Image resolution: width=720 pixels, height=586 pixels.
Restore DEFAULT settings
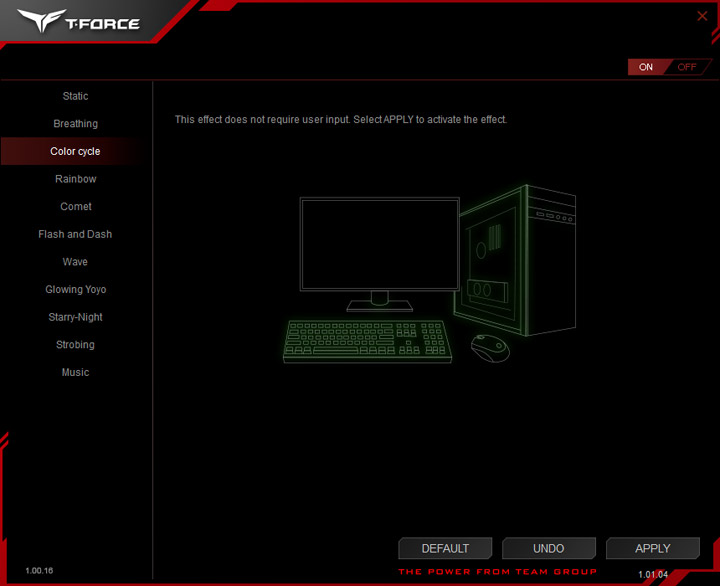coord(445,548)
